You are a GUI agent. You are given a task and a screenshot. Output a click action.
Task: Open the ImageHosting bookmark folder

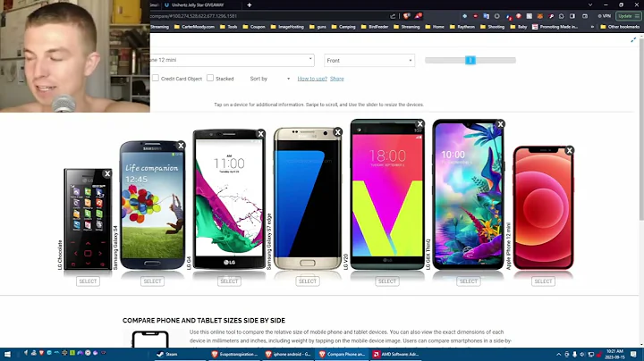(287, 27)
